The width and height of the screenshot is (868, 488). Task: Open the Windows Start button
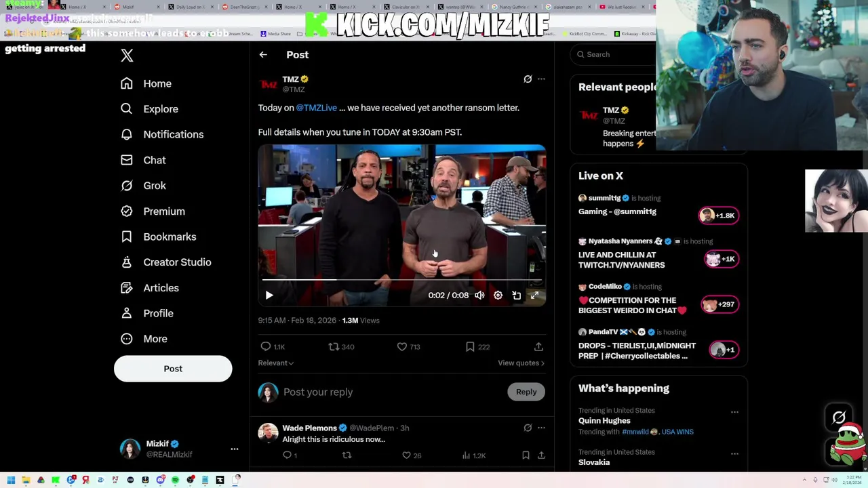click(x=11, y=480)
